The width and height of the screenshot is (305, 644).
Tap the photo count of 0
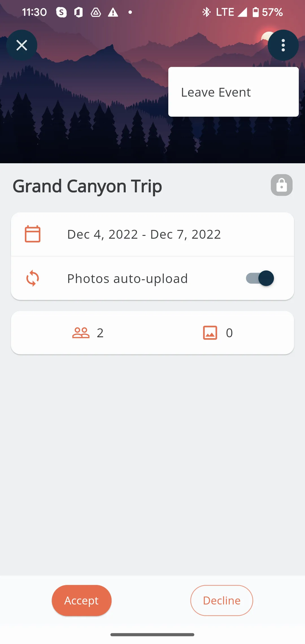229,333
